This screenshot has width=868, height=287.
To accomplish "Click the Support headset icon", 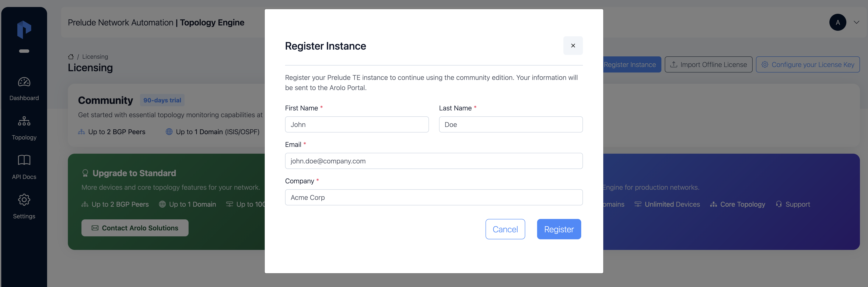I will click(779, 204).
